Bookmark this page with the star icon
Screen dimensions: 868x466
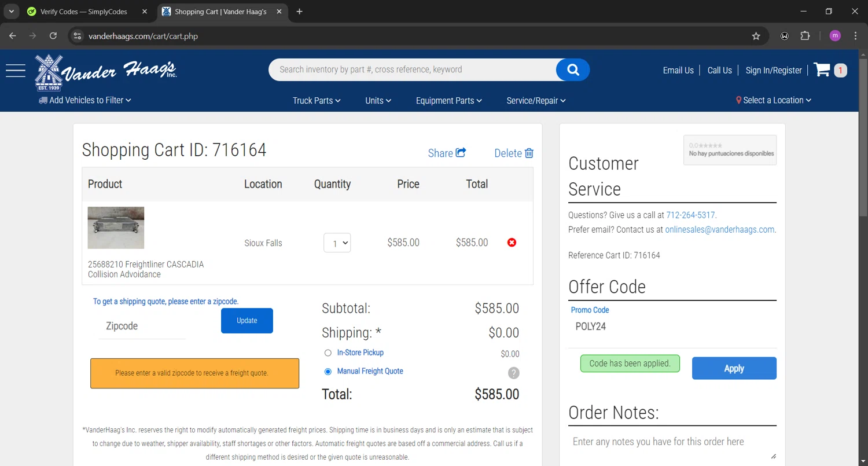(x=756, y=36)
